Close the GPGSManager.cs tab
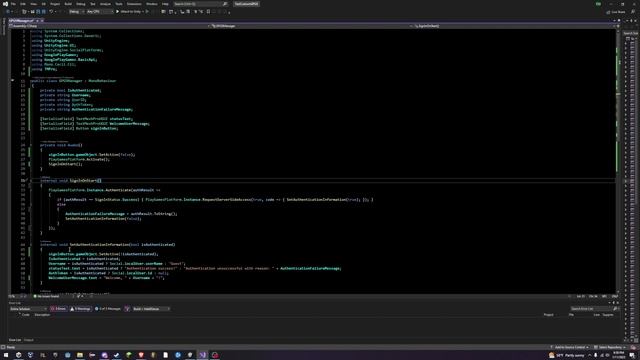 click(x=42, y=20)
